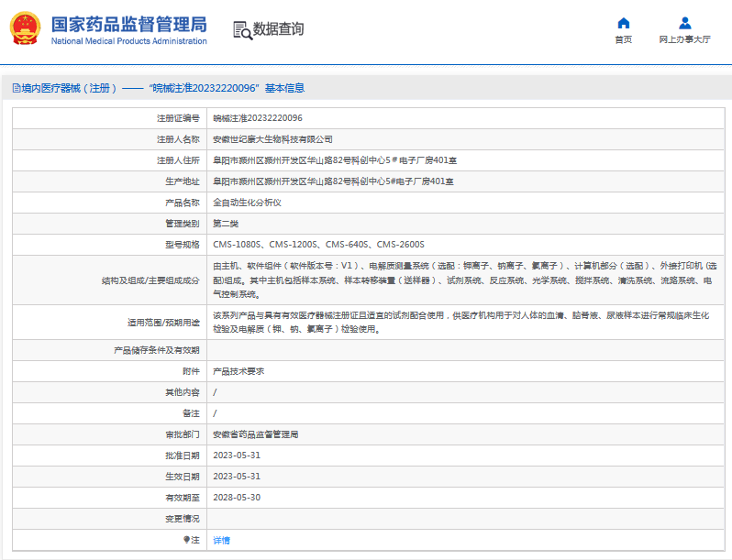The image size is (732, 560).
Task: Open the 数据查询 search icon
Action: click(242, 30)
